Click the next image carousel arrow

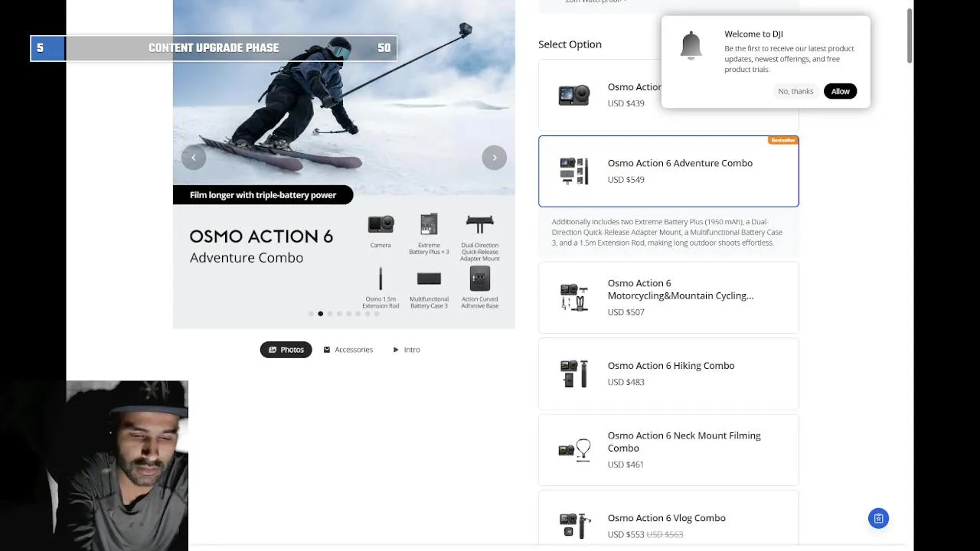pyautogui.click(x=495, y=158)
